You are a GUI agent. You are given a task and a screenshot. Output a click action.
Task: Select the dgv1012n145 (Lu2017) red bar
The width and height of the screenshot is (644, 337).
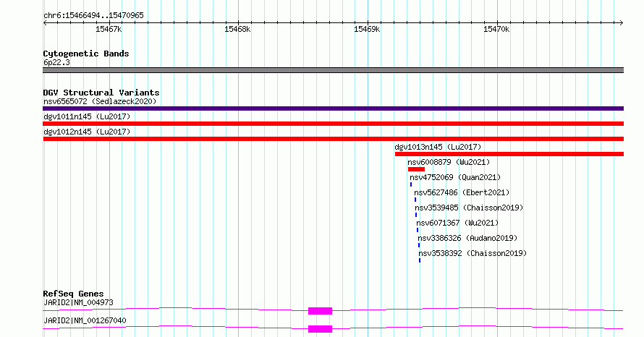coord(333,139)
